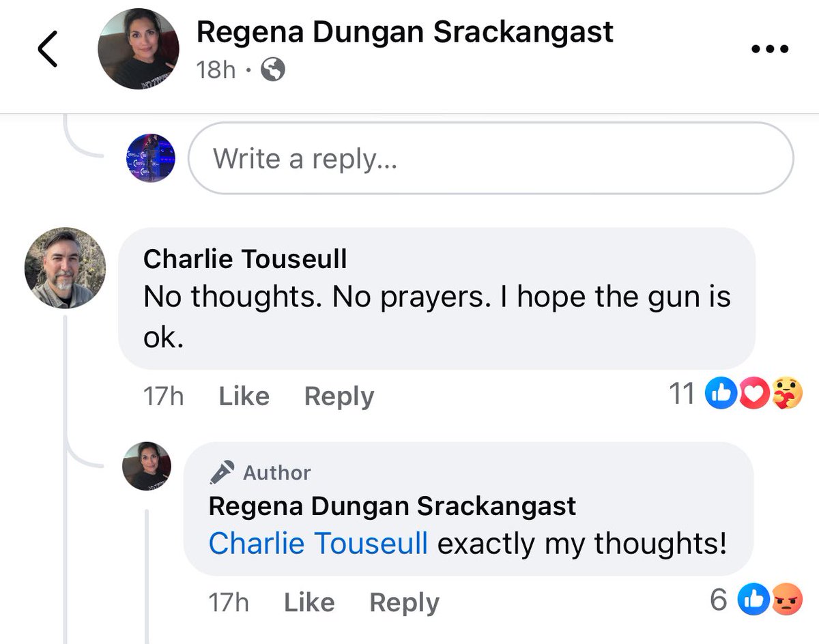Click Regena Dungan Srackangast's name in header
Screen dimensions: 819x644
point(405,32)
